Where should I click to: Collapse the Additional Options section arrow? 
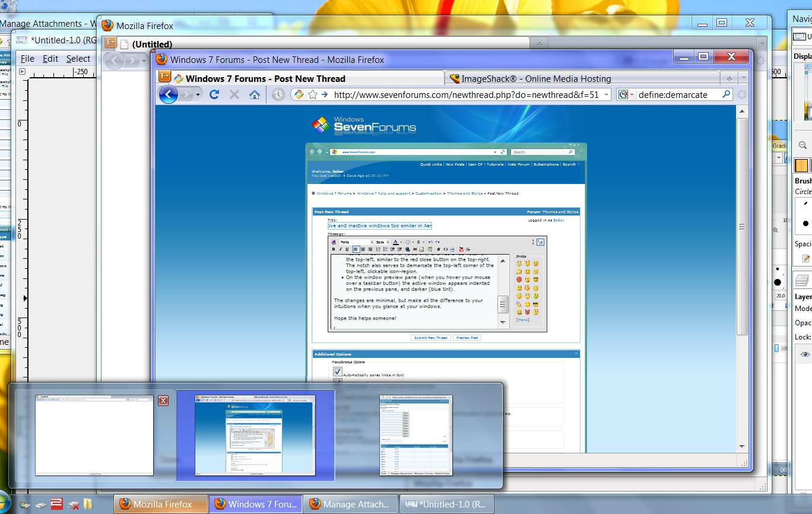tap(577, 353)
